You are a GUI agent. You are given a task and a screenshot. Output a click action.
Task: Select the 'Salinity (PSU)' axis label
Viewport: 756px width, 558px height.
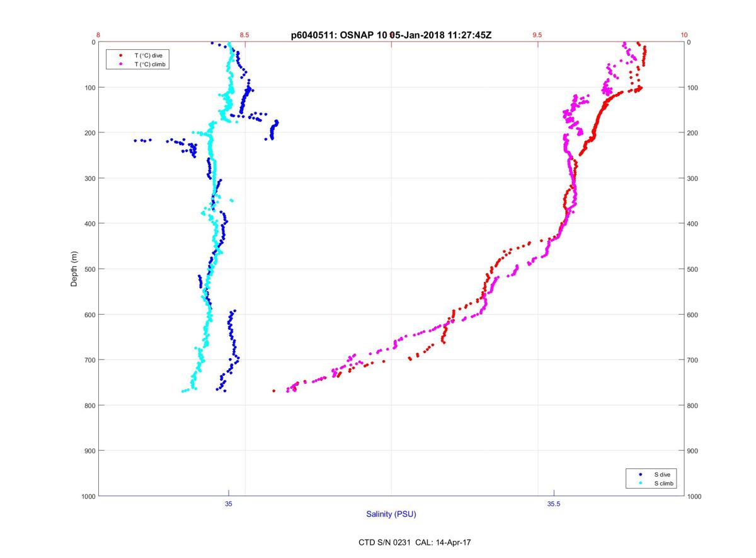click(391, 514)
